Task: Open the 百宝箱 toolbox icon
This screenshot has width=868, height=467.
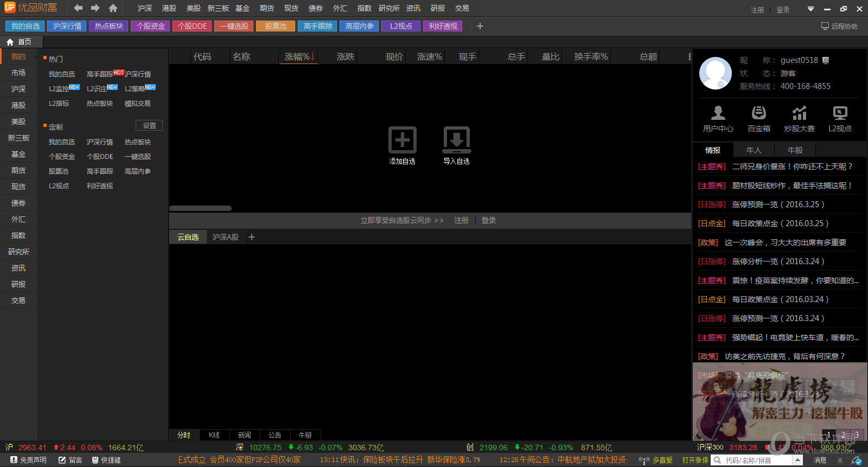Action: (x=759, y=113)
